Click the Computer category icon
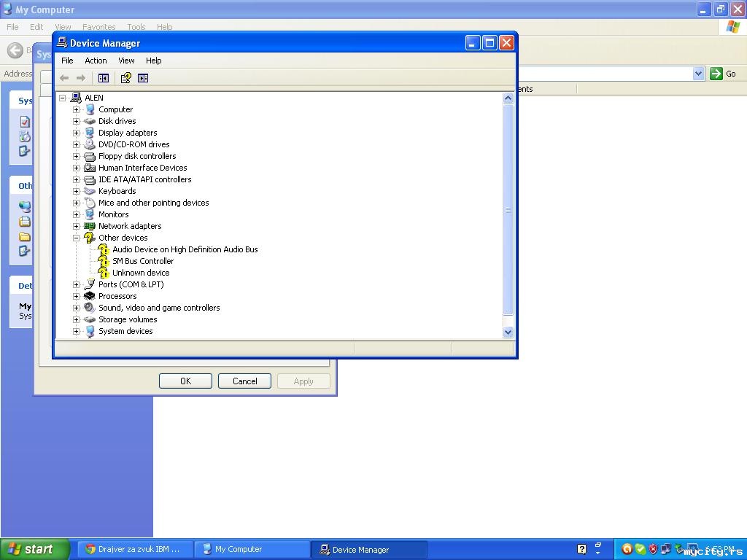The image size is (747, 560). [x=90, y=109]
